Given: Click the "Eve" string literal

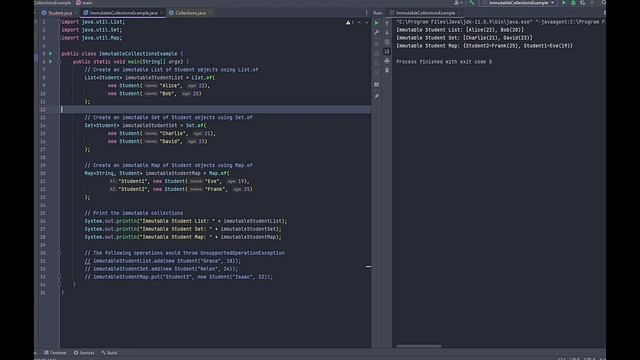Looking at the screenshot, I should click(213, 181).
